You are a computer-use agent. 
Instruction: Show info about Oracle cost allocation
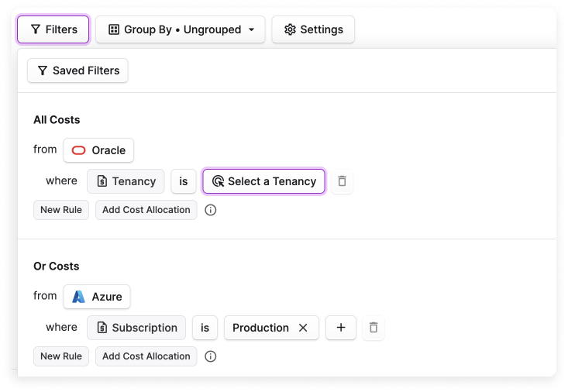tap(211, 210)
